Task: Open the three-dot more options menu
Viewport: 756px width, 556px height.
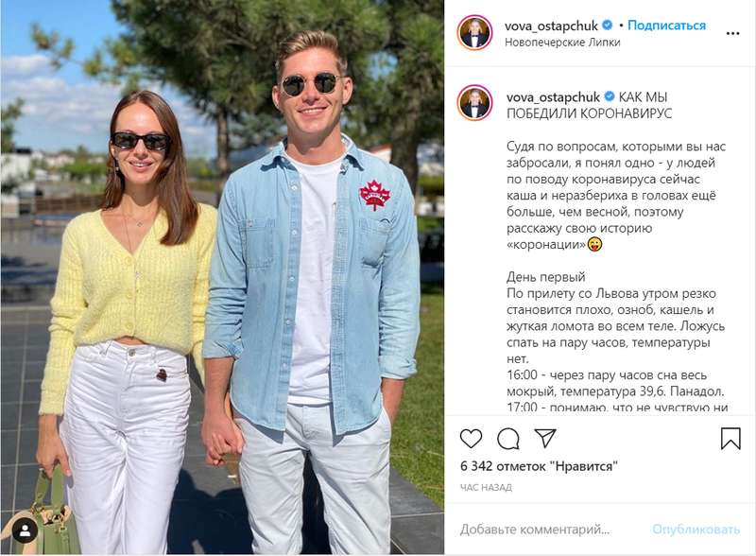Action: point(732,33)
